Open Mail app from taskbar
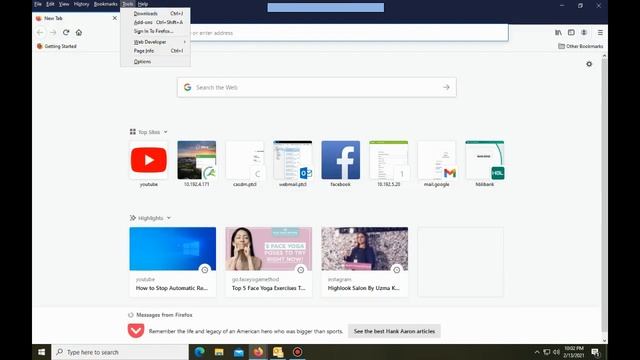This screenshot has width=640, height=360. 239,352
